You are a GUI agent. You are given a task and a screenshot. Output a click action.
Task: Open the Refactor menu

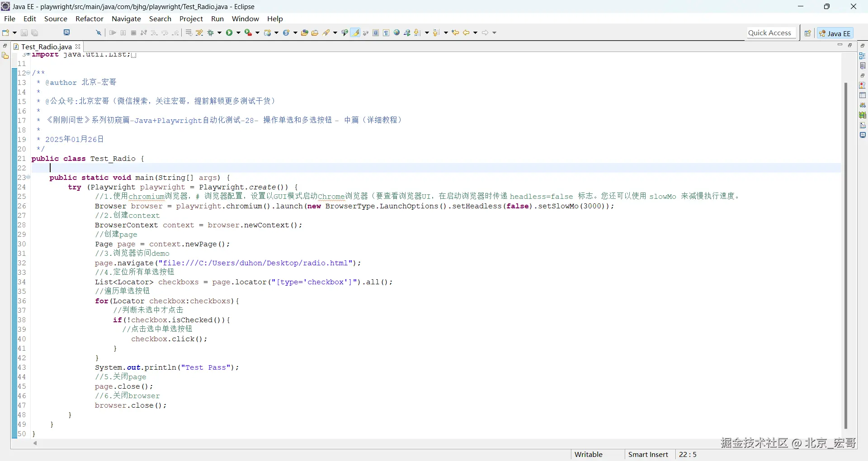point(90,19)
